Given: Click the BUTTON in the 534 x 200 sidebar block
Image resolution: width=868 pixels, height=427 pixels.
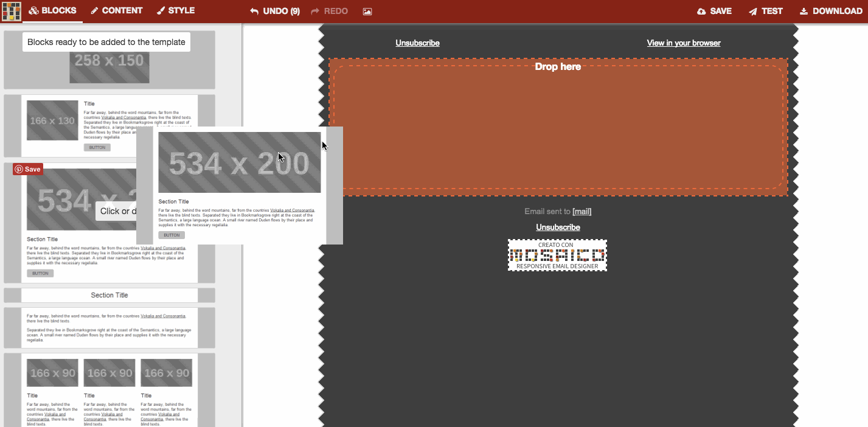Looking at the screenshot, I should click(40, 274).
